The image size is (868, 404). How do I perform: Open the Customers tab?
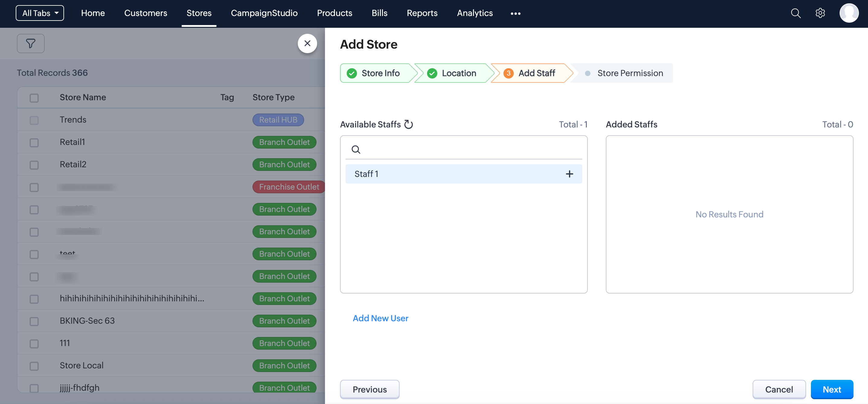(146, 13)
